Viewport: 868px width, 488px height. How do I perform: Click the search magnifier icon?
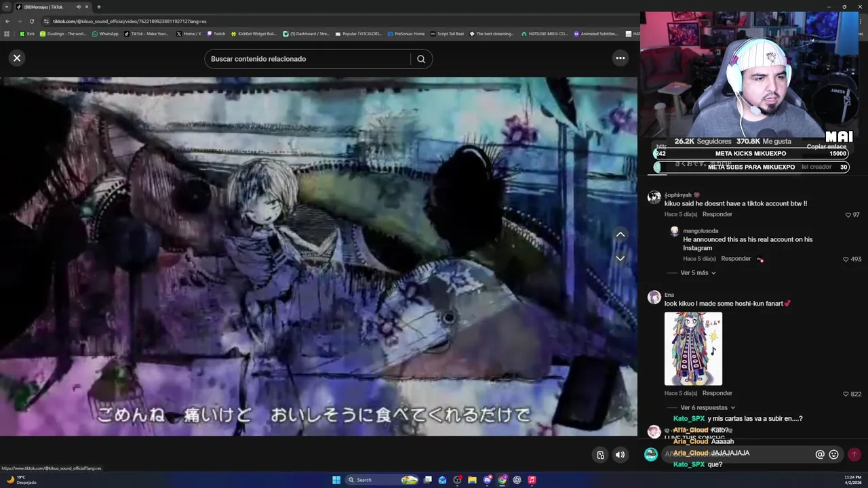[421, 59]
